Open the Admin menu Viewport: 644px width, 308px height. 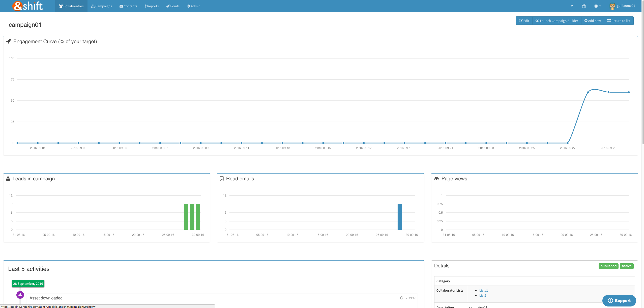pyautogui.click(x=194, y=6)
